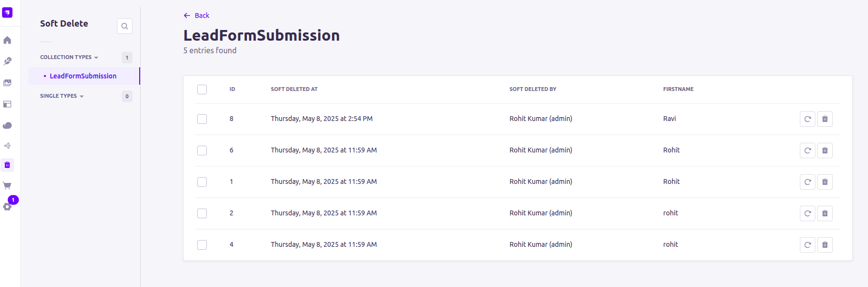This screenshot has height=287, width=868.
Task: Restore entry with ID 4
Action: pyautogui.click(x=807, y=245)
